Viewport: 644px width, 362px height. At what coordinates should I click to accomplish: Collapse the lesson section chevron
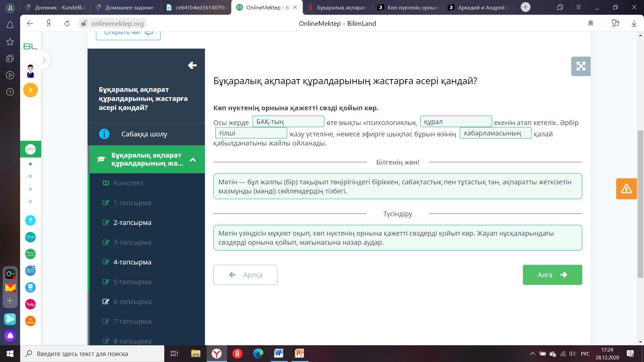click(x=193, y=160)
